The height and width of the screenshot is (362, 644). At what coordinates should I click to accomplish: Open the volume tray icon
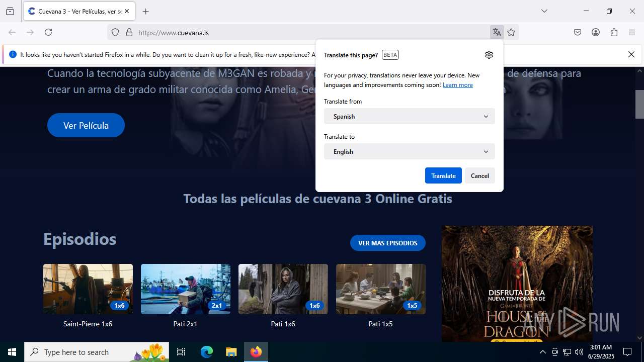click(579, 352)
